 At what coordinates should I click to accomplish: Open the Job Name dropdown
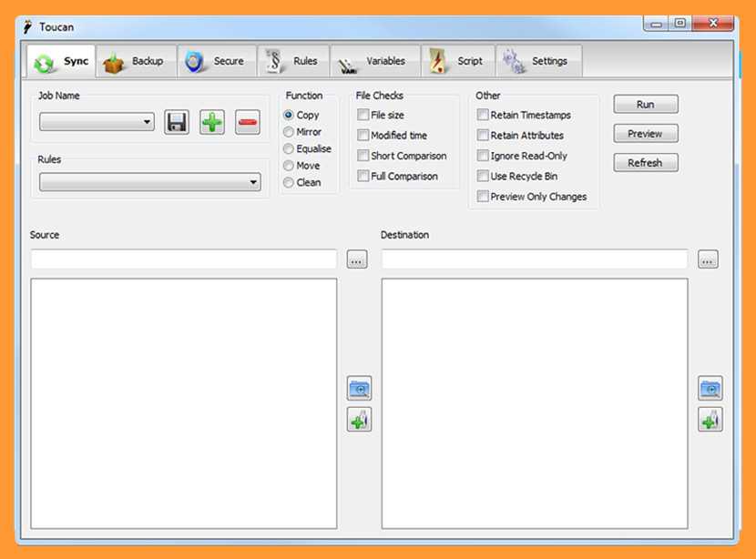[x=97, y=122]
